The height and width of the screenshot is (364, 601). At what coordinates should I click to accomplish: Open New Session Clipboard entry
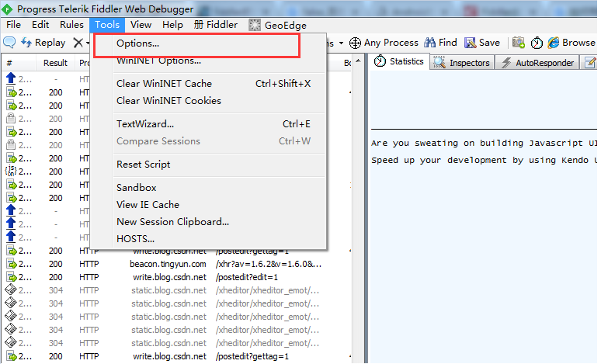click(x=208, y=222)
